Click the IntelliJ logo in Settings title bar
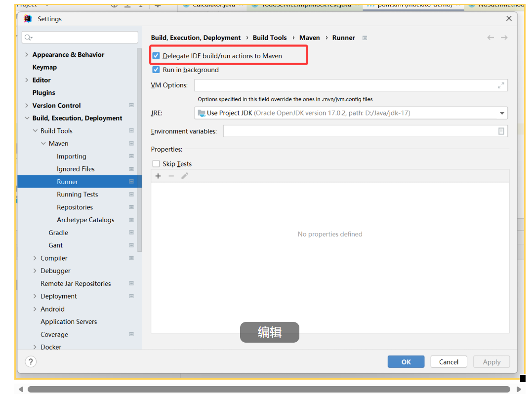532x394 pixels. (28, 19)
